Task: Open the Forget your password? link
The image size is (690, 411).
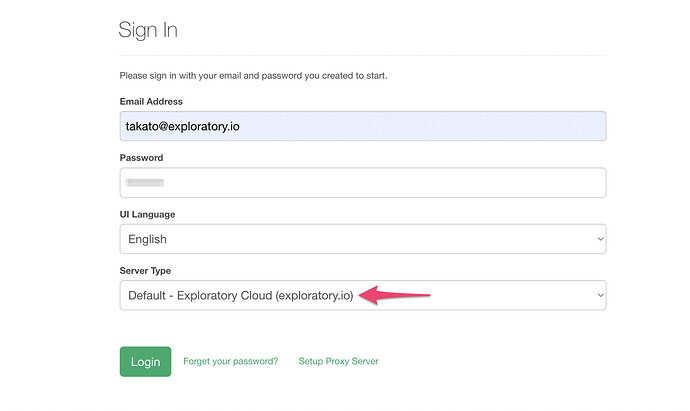Action: (231, 361)
